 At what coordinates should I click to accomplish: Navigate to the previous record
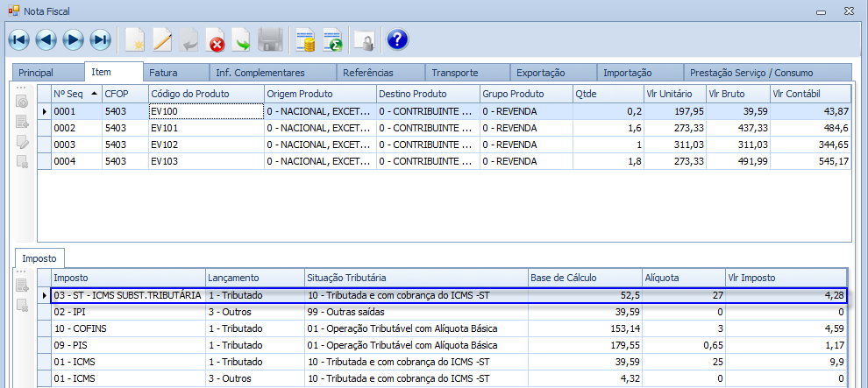tap(46, 39)
